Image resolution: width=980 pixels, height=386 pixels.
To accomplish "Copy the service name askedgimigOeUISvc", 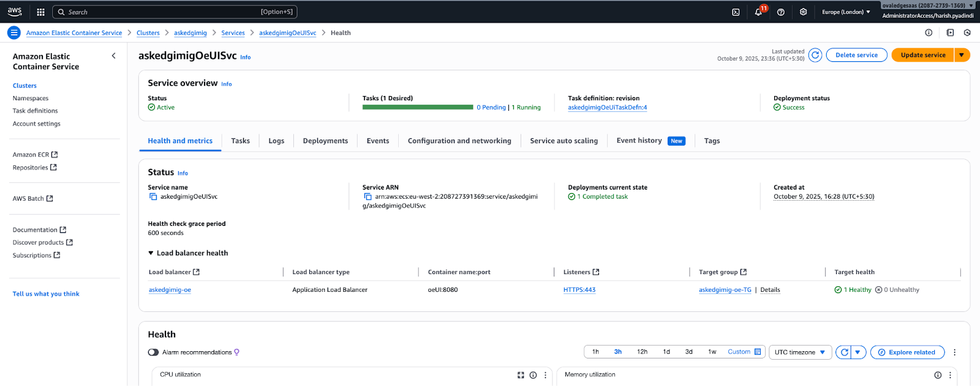I will pos(153,197).
